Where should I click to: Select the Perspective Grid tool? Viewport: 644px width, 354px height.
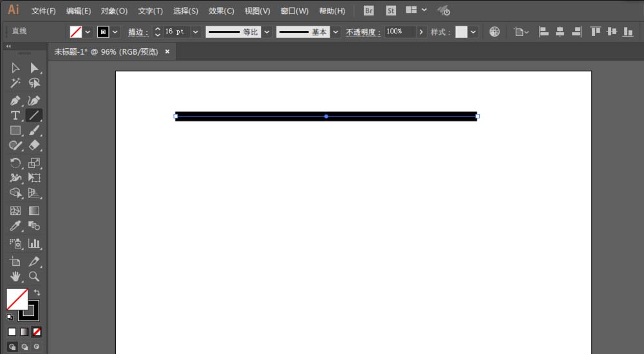pos(34,193)
